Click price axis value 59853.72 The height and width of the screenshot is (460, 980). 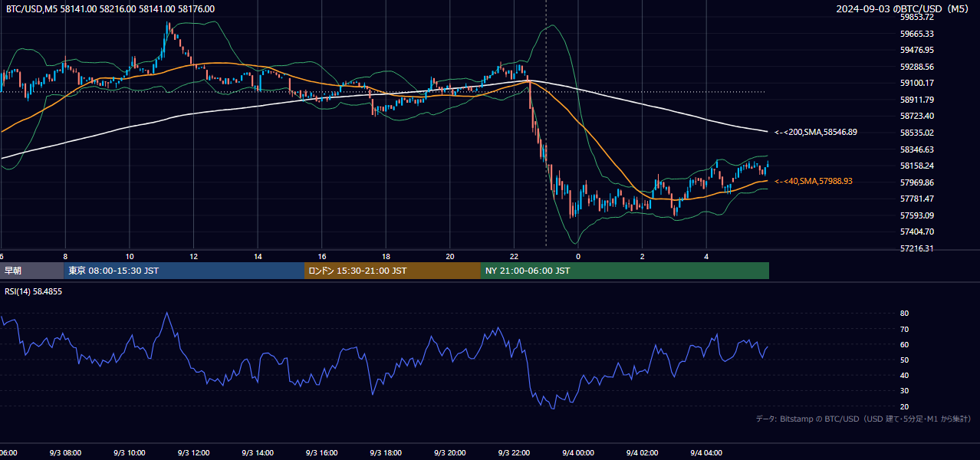(917, 17)
